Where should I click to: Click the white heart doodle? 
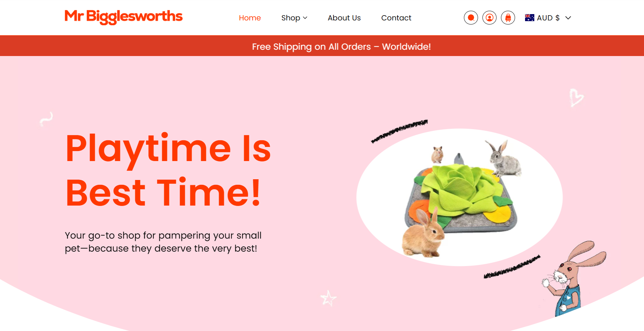click(x=576, y=98)
